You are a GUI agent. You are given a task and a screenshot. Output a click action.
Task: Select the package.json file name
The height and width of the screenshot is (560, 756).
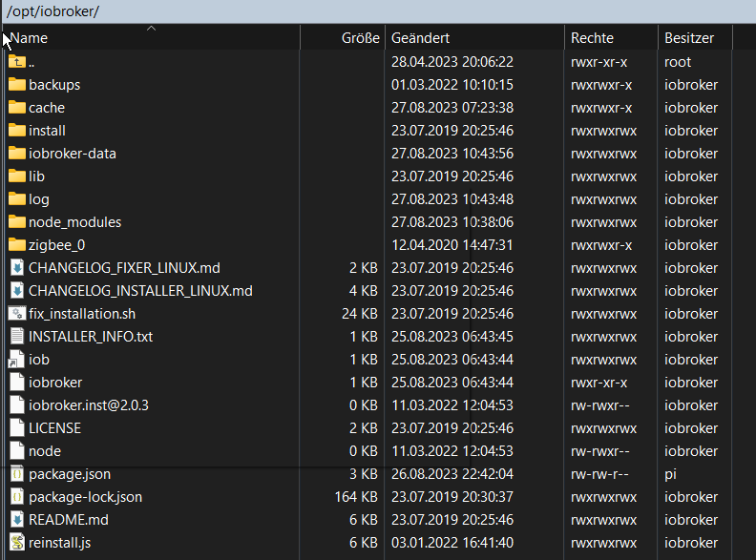(70, 474)
